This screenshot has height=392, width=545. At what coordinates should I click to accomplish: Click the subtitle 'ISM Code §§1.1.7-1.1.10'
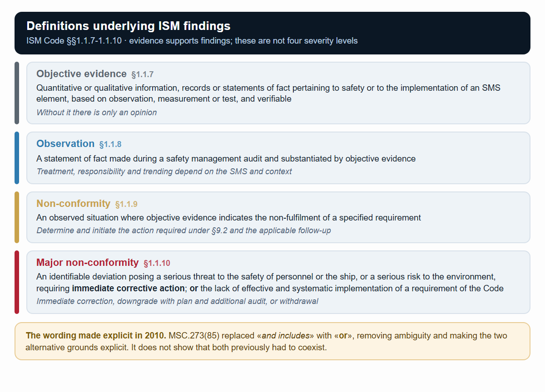click(x=74, y=41)
